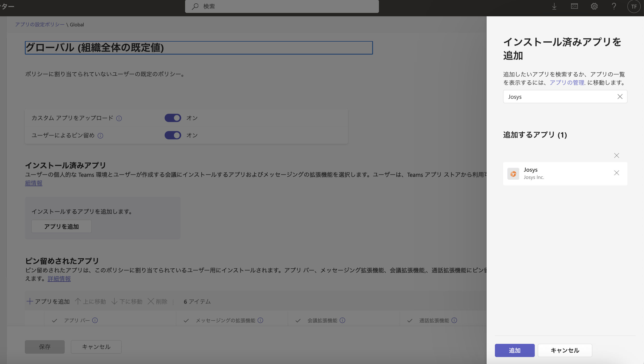Click キャンセル in the side panel
This screenshot has width=644, height=364.
pos(565,350)
